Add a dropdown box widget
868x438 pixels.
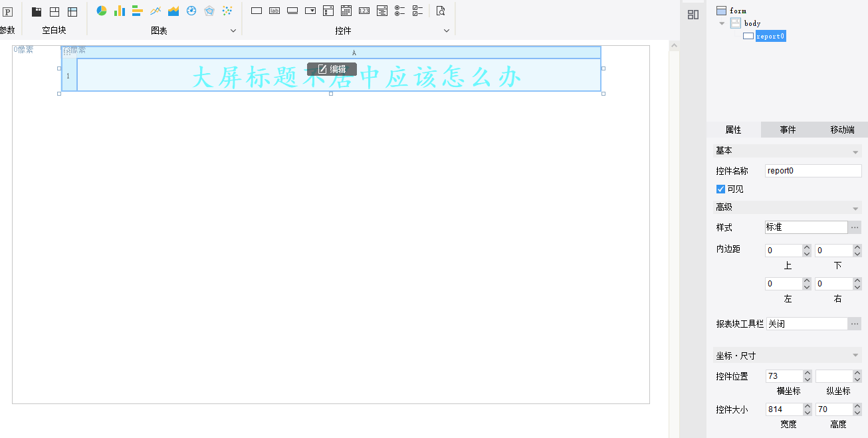(x=310, y=11)
